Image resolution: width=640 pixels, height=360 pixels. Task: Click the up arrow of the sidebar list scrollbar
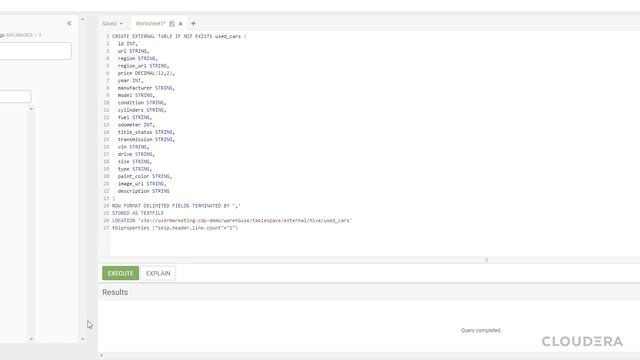click(31, 109)
